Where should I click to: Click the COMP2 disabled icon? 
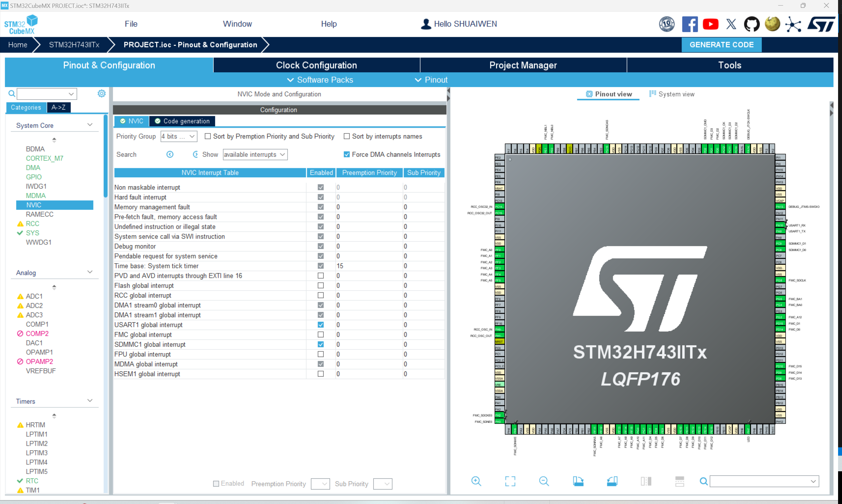[x=20, y=333]
